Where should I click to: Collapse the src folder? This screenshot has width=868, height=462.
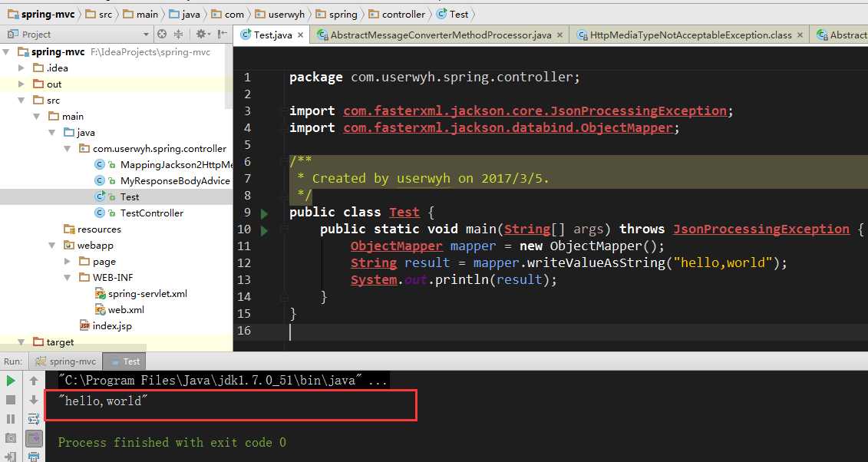[21, 100]
